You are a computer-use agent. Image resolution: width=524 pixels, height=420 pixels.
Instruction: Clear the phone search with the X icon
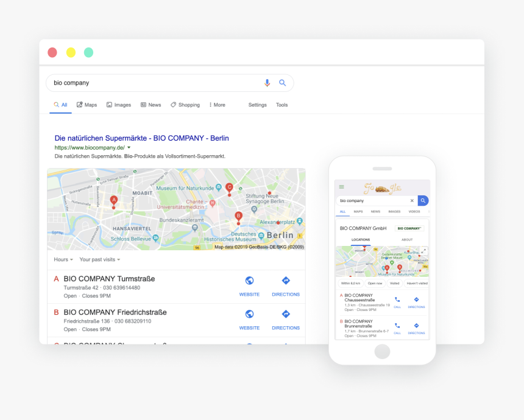click(412, 201)
